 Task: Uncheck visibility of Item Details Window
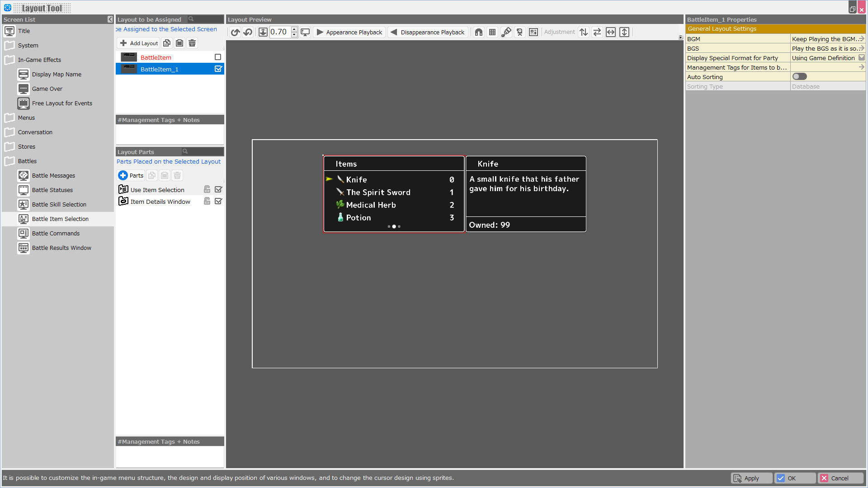[x=218, y=201]
